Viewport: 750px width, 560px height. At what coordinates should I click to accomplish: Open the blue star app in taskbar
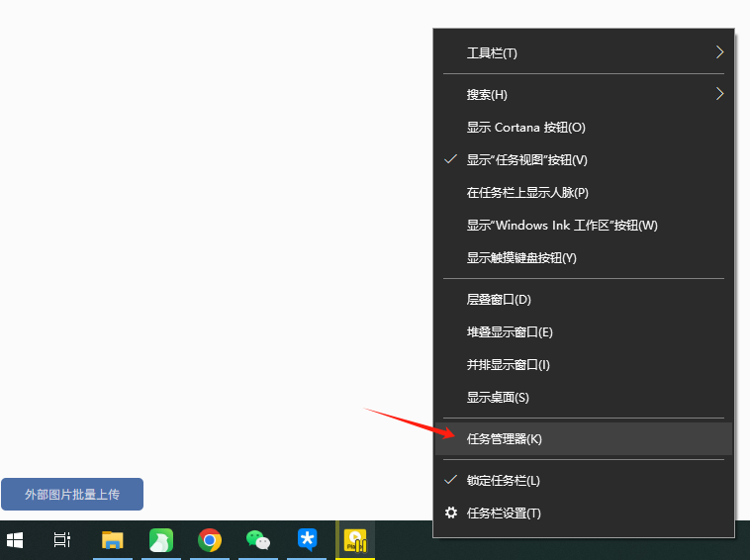tap(307, 540)
